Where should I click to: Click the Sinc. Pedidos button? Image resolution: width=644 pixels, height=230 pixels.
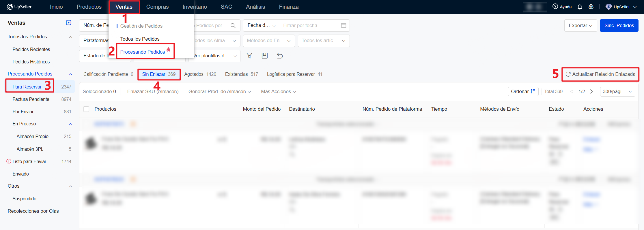619,26
